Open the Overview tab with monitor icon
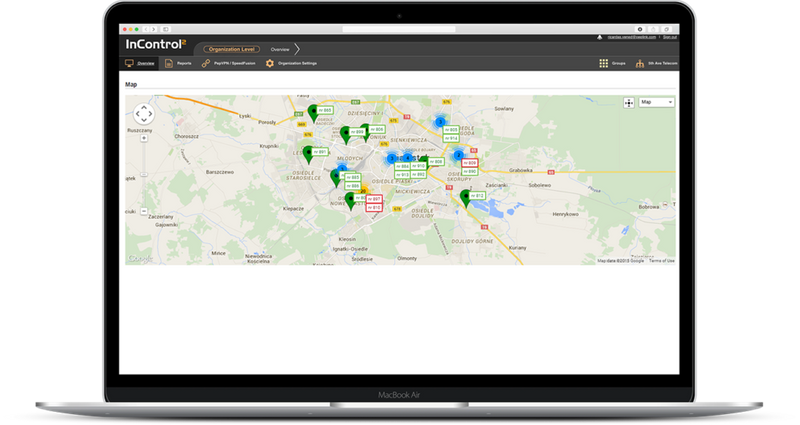The height and width of the screenshot is (425, 800). pyautogui.click(x=140, y=63)
